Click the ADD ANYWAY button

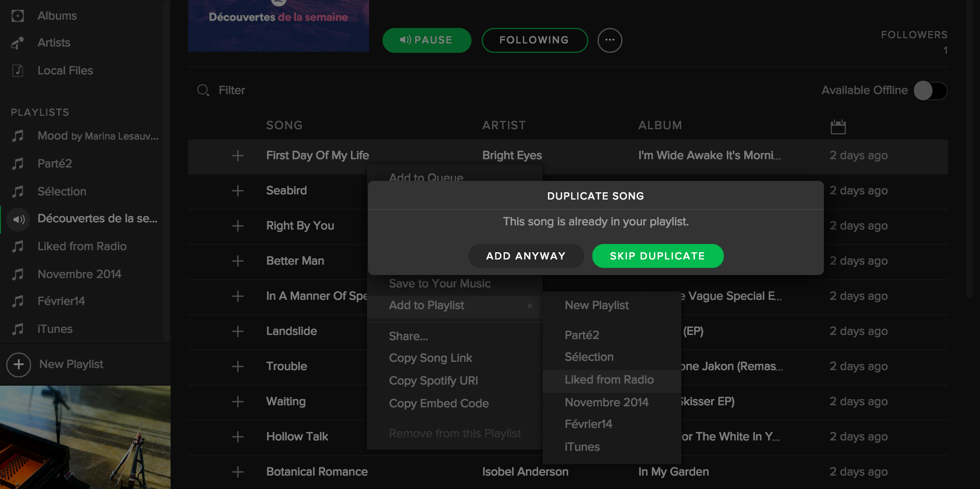click(526, 256)
